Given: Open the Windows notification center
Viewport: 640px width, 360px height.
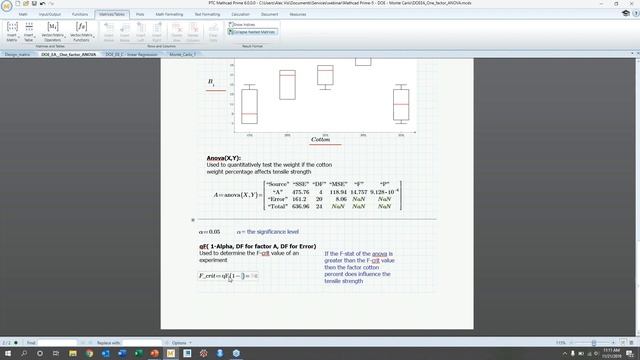Looking at the screenshot, I should pyautogui.click(x=631, y=353).
